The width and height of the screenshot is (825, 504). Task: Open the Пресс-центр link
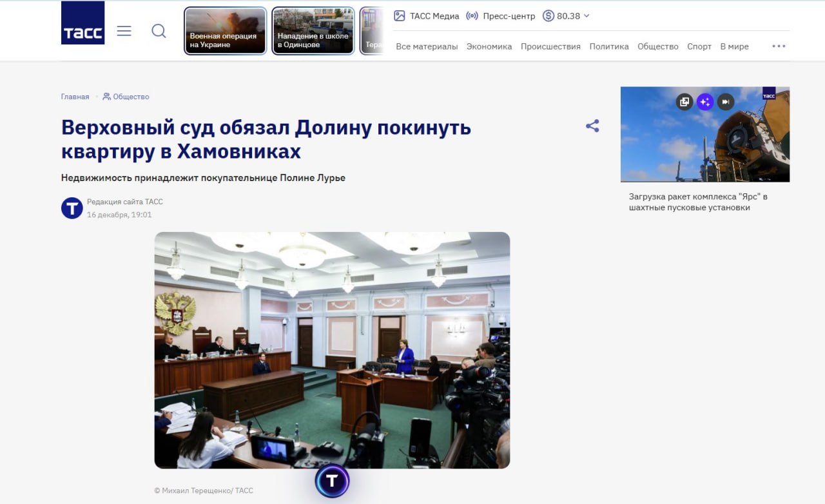click(x=500, y=16)
